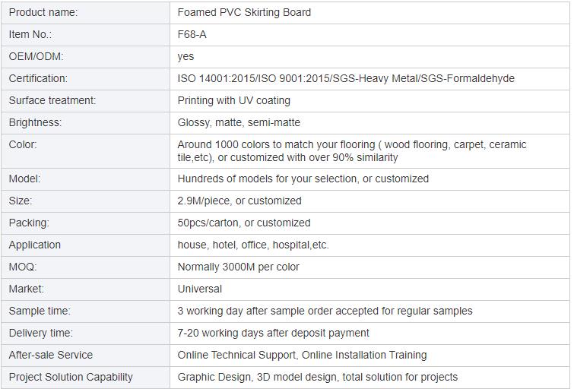
Task: Select the "Foamed PVC Skirting Board" value
Action: (244, 12)
